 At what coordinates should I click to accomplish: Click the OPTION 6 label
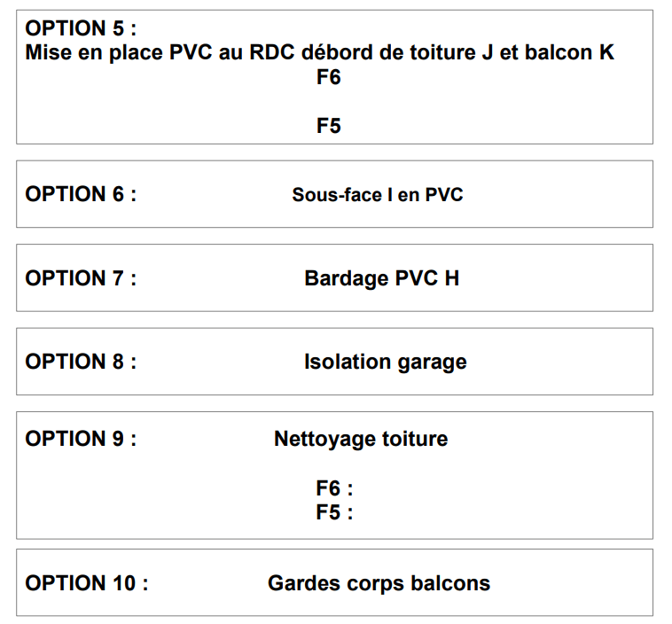click(x=81, y=194)
